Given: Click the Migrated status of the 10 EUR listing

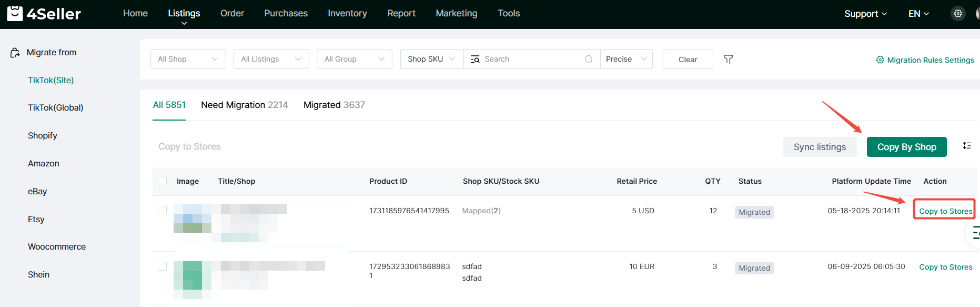Looking at the screenshot, I should (x=754, y=268).
